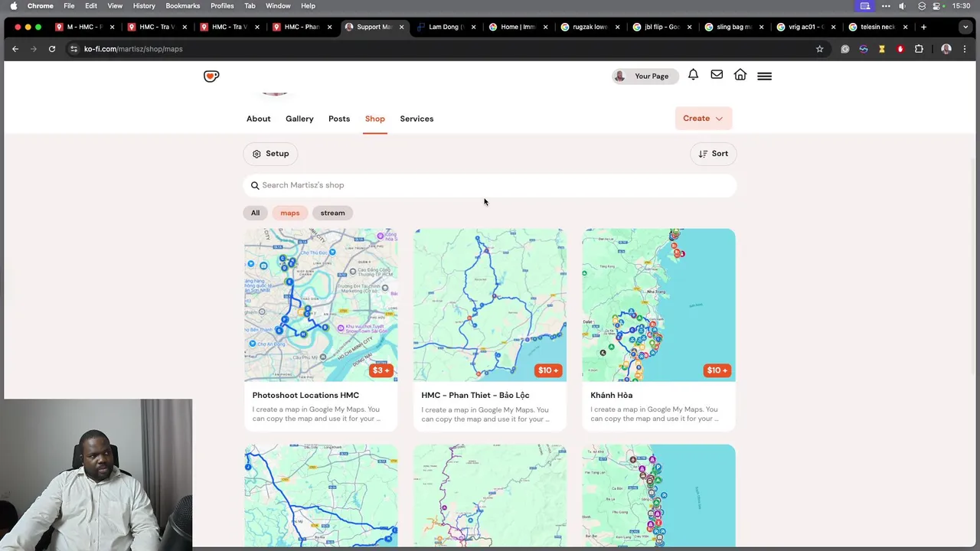Viewport: 980px width, 551px height.
Task: Click the Setup gear button
Action: point(270,154)
